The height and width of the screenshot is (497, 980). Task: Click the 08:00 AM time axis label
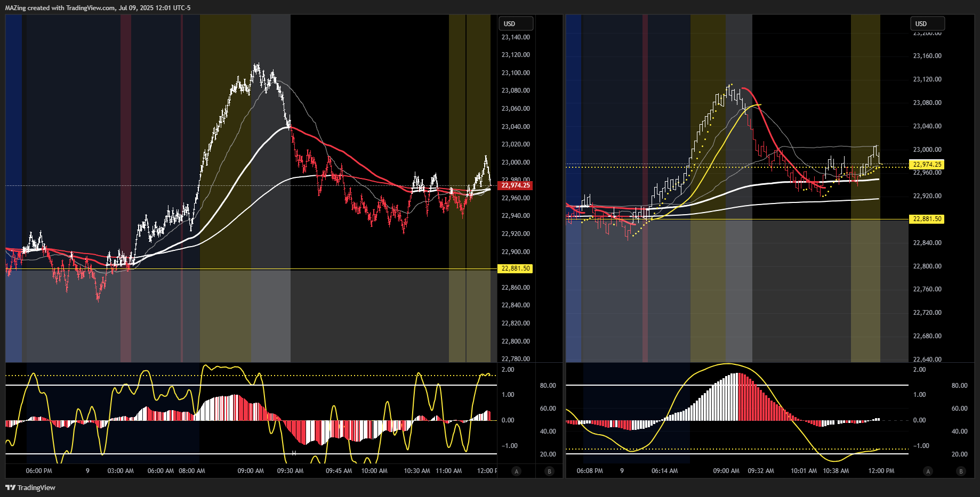(192, 471)
